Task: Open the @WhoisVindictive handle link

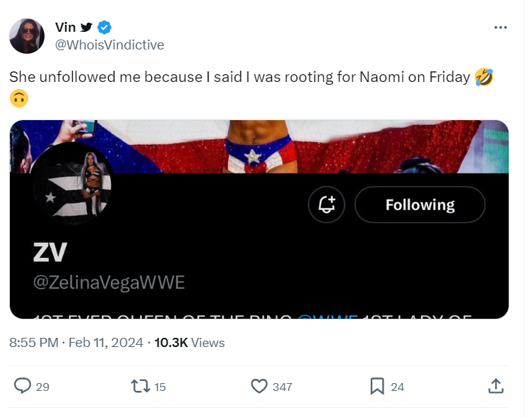Action: click(110, 45)
